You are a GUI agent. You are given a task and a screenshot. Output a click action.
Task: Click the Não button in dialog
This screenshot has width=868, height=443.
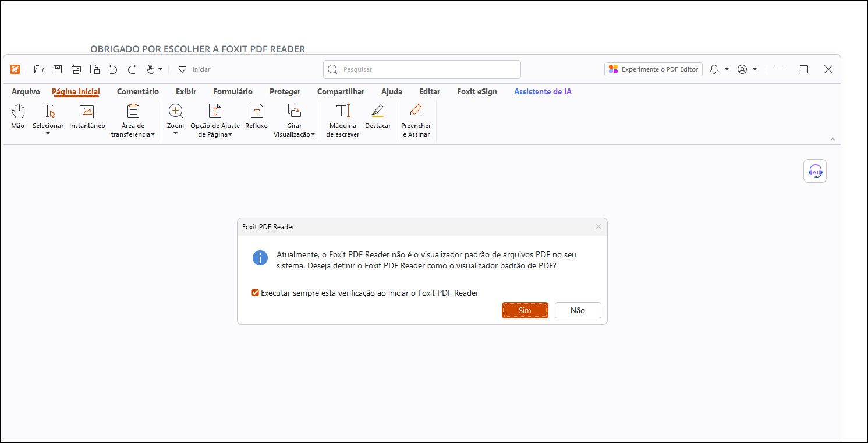578,310
